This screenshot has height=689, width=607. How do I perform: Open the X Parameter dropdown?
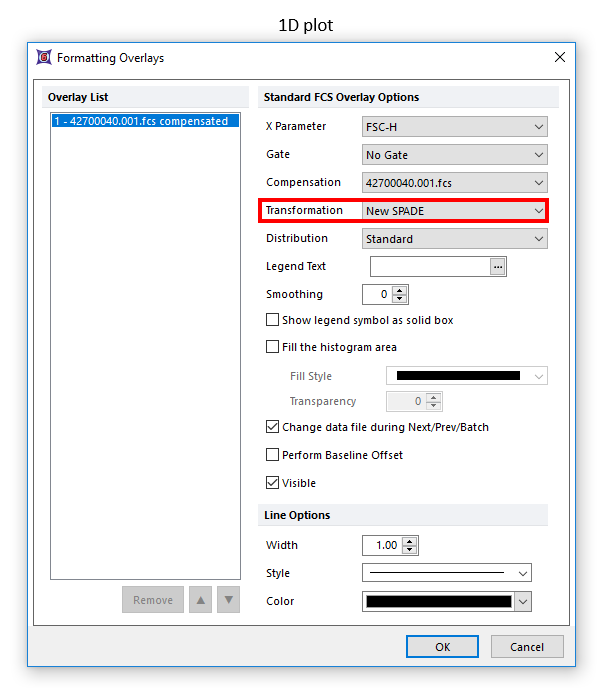tap(454, 127)
